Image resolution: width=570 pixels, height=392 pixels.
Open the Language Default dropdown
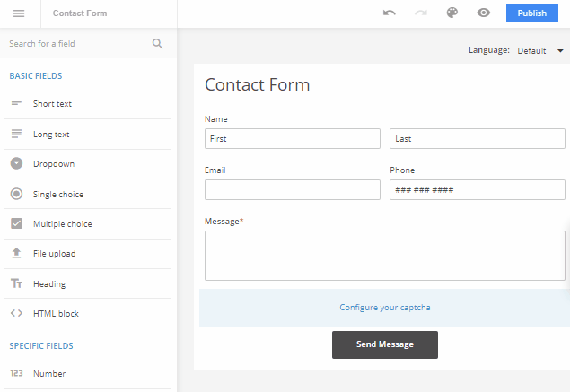coord(540,50)
